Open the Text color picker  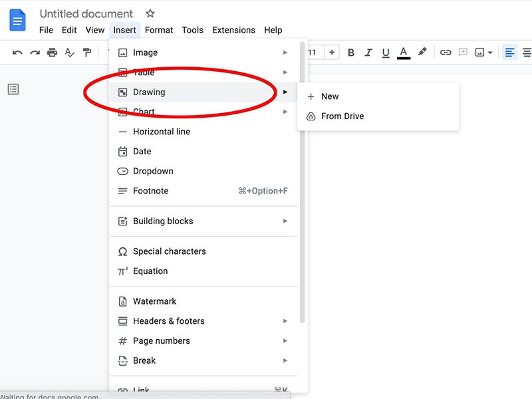tap(403, 53)
